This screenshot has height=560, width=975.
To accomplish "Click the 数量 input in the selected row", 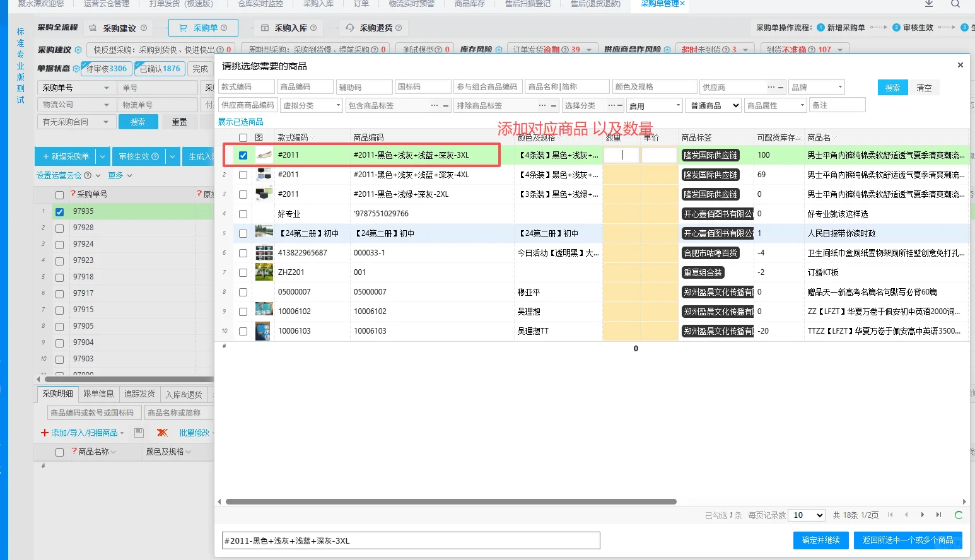I will tap(621, 155).
